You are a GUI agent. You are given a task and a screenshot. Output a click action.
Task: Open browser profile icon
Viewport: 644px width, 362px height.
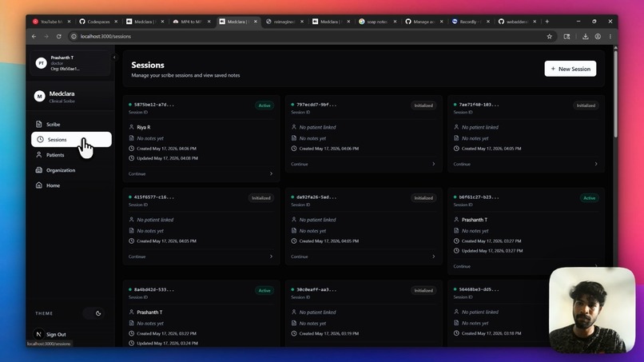[598, 37]
